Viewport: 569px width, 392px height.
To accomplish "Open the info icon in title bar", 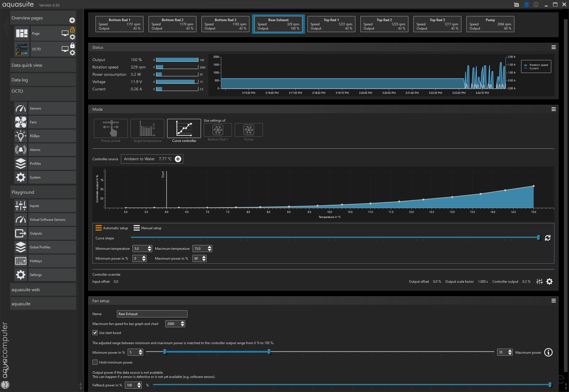I will pyautogui.click(x=536, y=5).
